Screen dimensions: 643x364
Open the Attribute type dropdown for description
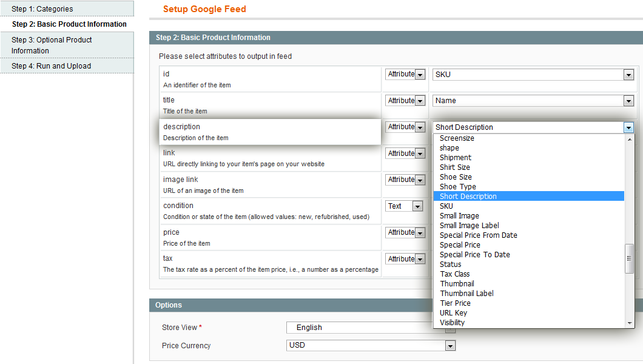click(405, 127)
